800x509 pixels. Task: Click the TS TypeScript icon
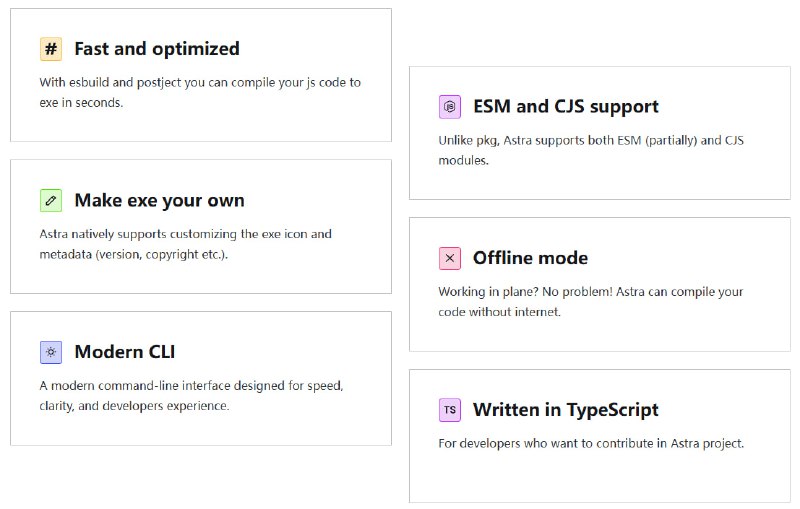click(450, 410)
